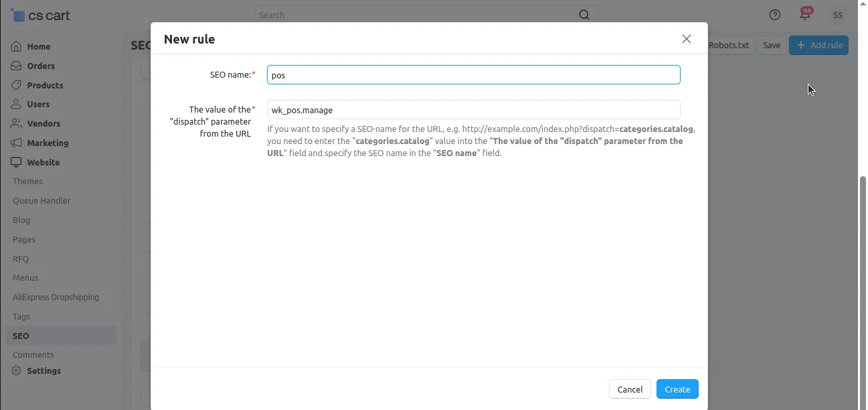Click the Users people icon
This screenshot has height=410, width=868.
coord(16,105)
